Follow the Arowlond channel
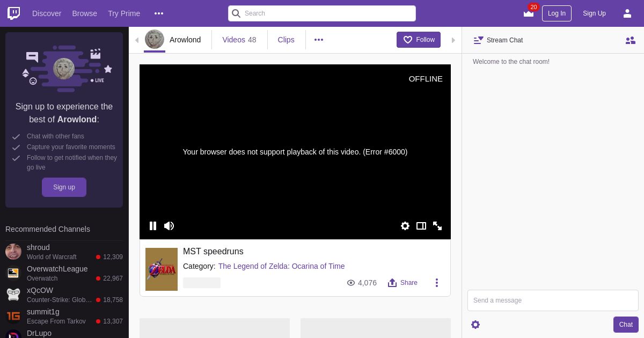 [x=419, y=40]
